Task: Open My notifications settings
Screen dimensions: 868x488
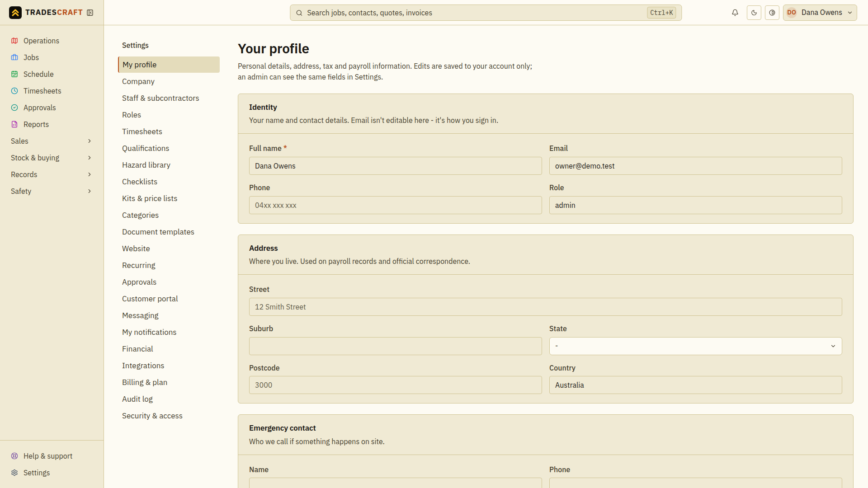Action: tap(169, 332)
